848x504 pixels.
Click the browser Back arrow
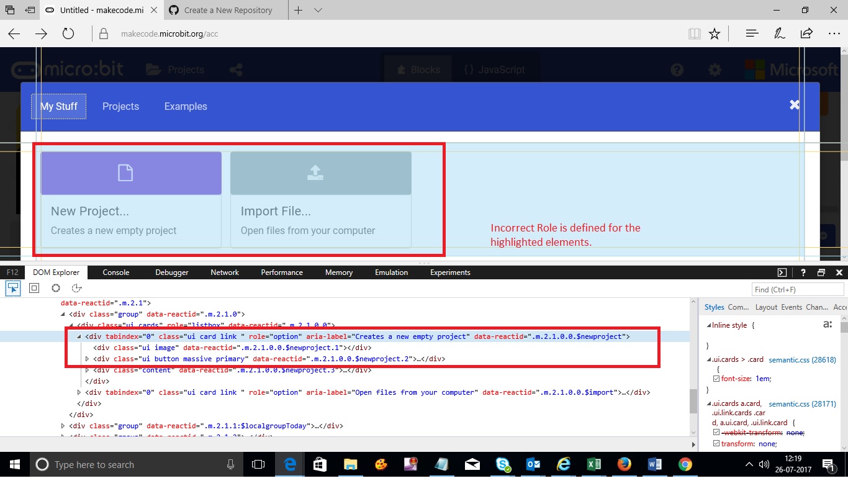coord(14,34)
